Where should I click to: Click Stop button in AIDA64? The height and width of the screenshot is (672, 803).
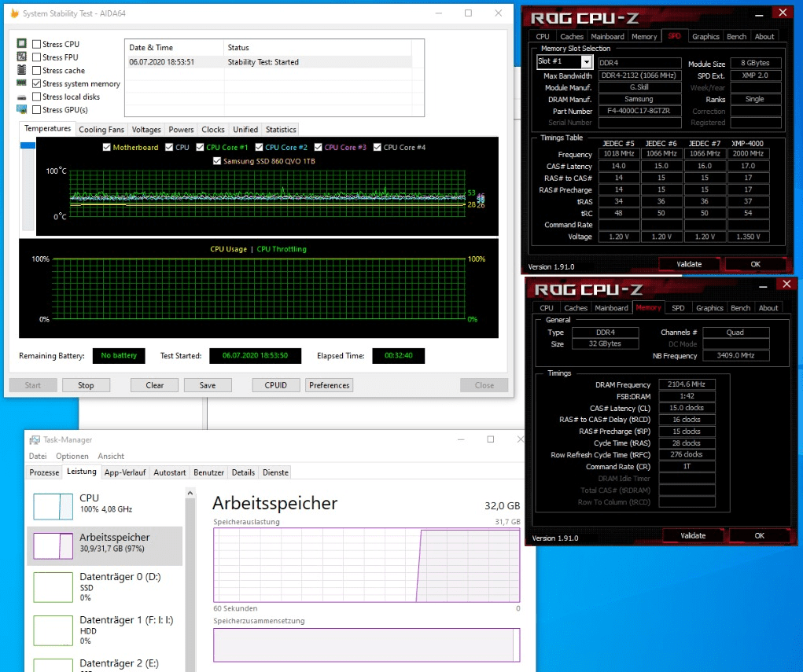86,385
